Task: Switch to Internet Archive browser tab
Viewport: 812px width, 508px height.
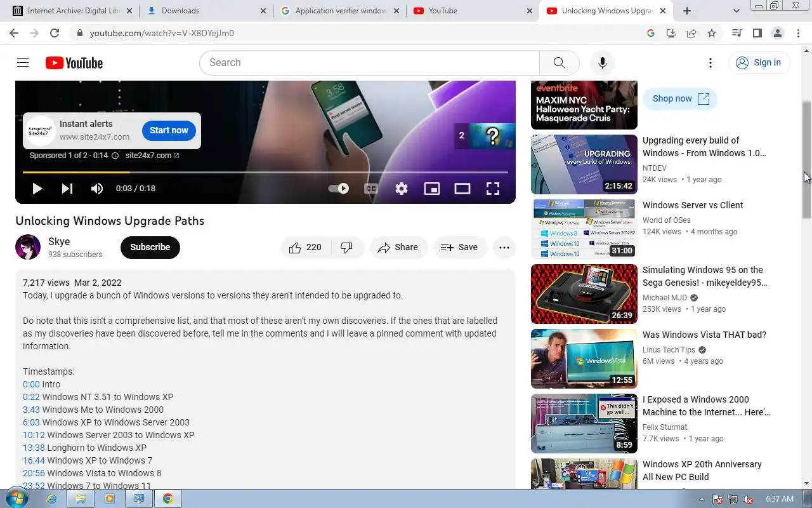Action: 73,11
